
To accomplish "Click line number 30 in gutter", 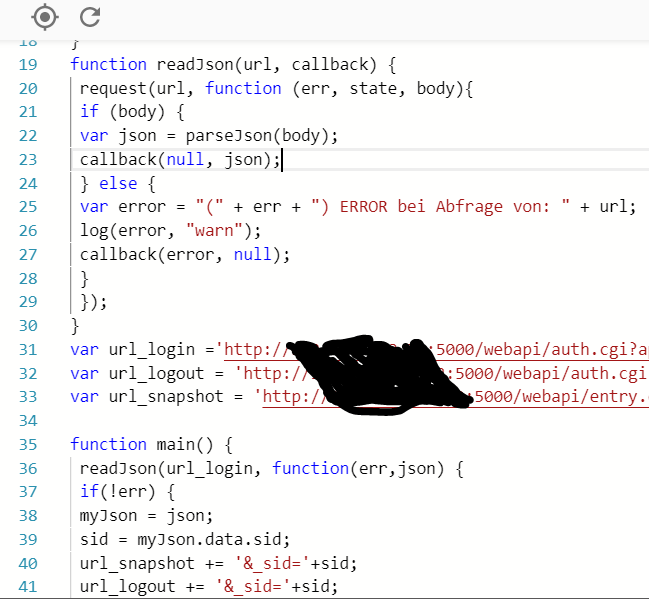I will click(x=28, y=325).
